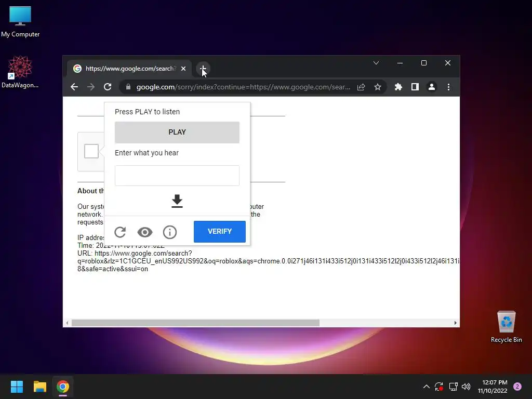Click the google.com address bar
Viewport: 532px width, 399px height.
click(243, 87)
